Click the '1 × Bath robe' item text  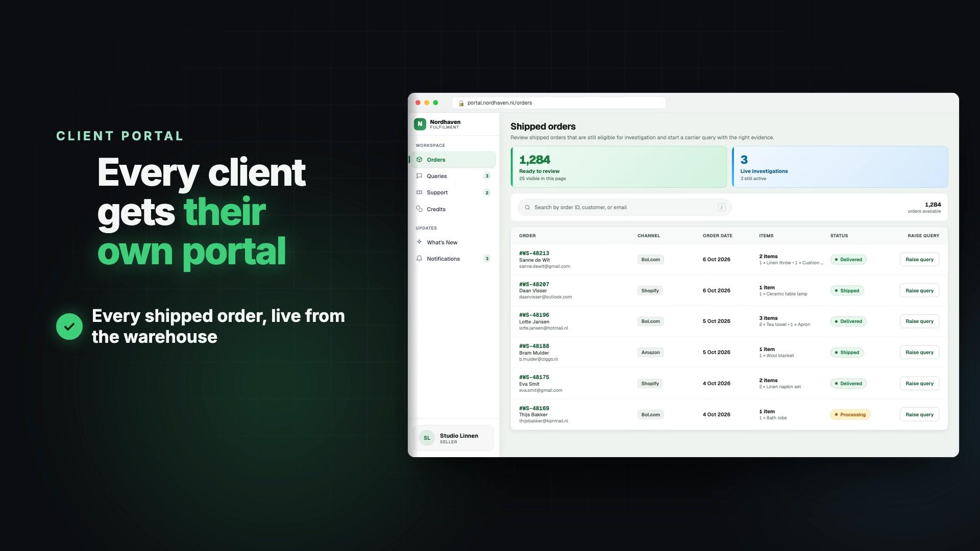(773, 418)
